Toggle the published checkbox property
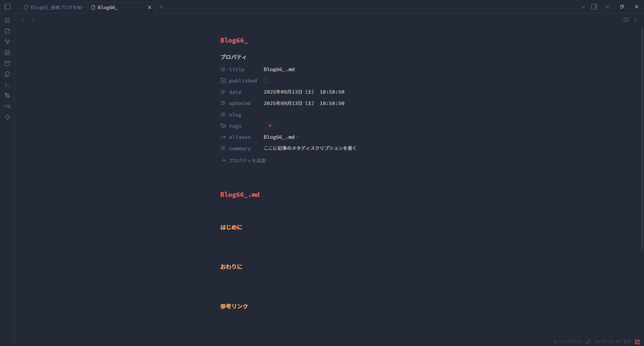The height and width of the screenshot is (346, 644). pyautogui.click(x=266, y=80)
